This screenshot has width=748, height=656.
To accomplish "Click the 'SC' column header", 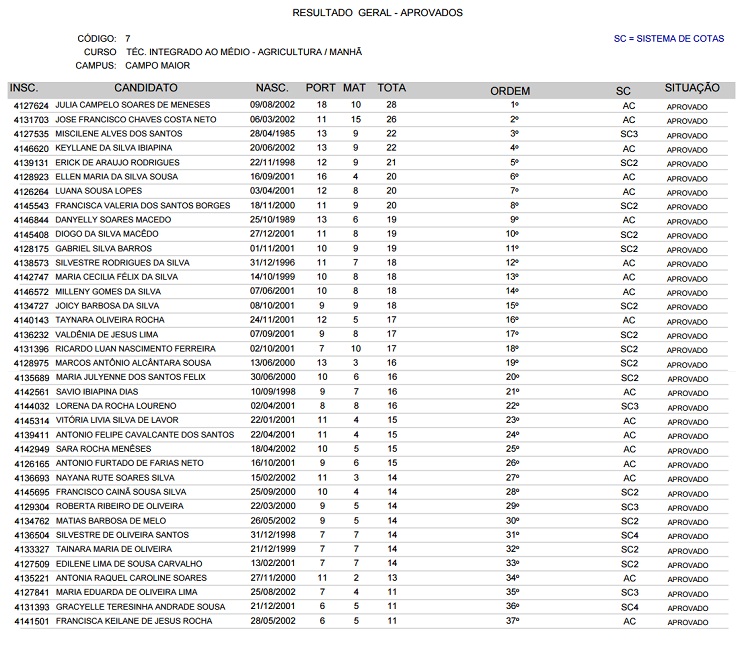I will 623,91.
